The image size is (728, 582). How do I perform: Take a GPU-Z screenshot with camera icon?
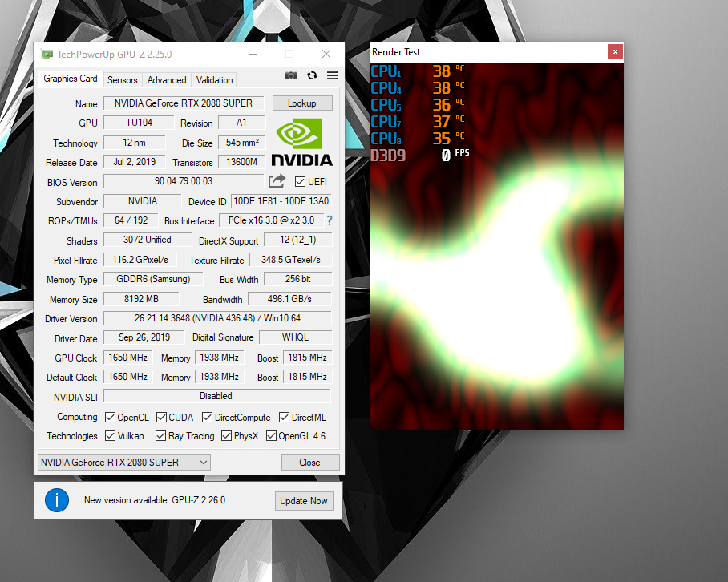[291, 75]
